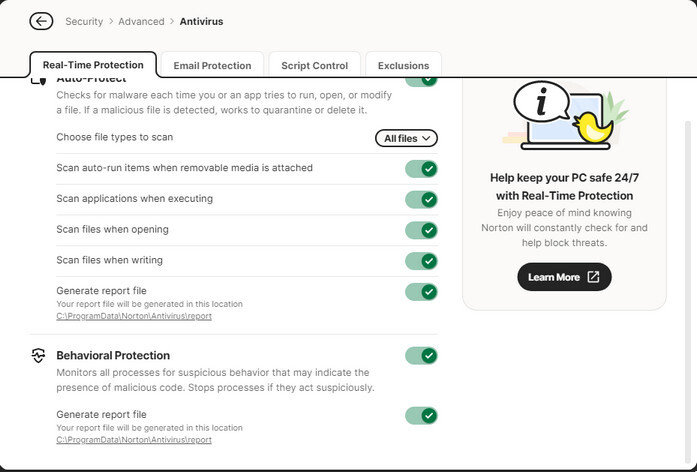Open Auto-Protect report file path link
This screenshot has width=697, height=472.
click(x=134, y=316)
